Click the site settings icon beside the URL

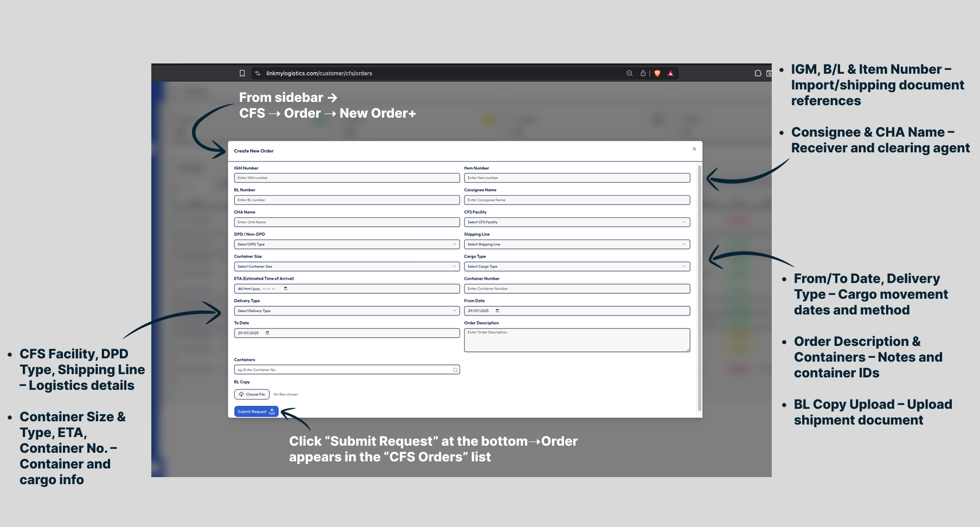[258, 73]
